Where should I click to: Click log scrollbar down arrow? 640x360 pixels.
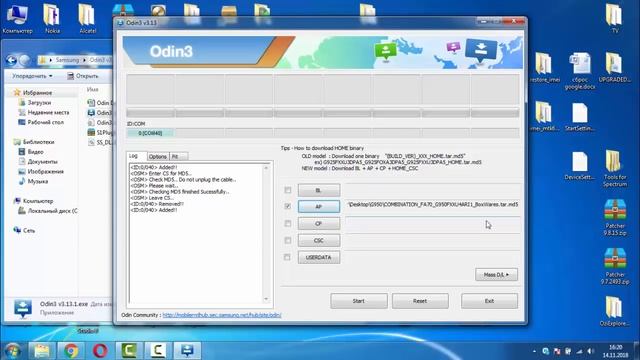266,299
